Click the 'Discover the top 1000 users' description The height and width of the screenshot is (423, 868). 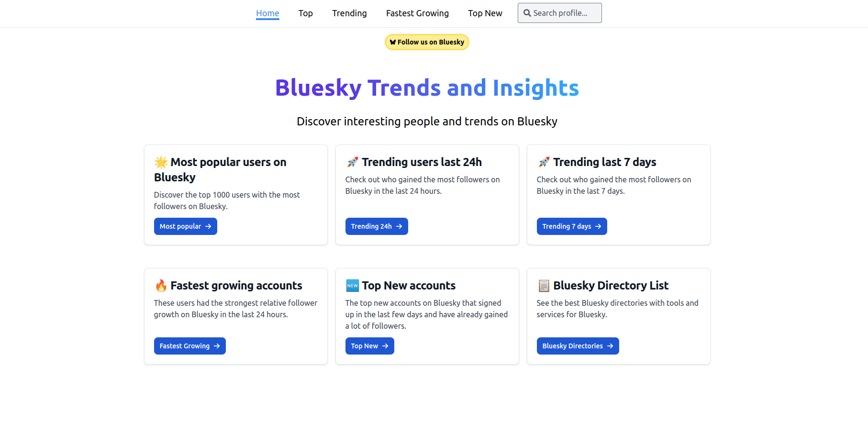coord(227,200)
